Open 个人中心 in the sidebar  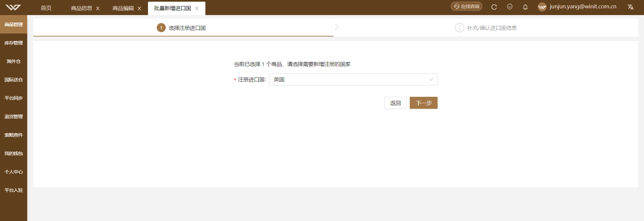coord(13,172)
